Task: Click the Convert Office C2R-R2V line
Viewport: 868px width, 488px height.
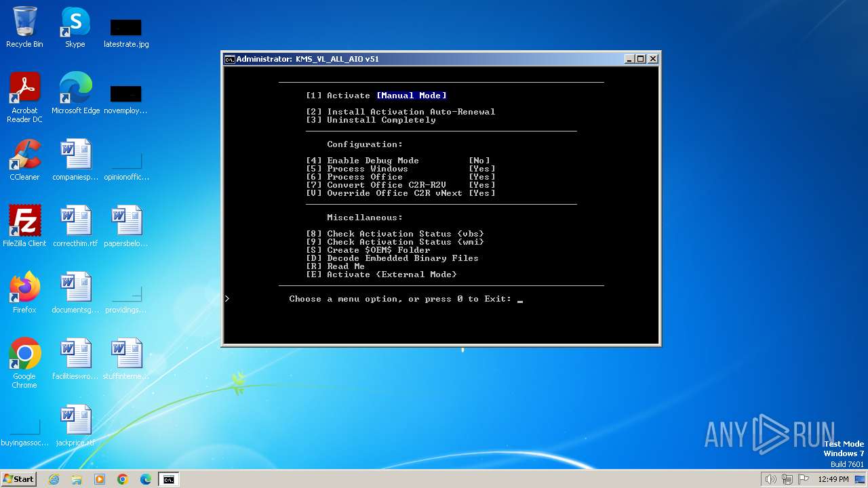Action: click(x=401, y=185)
